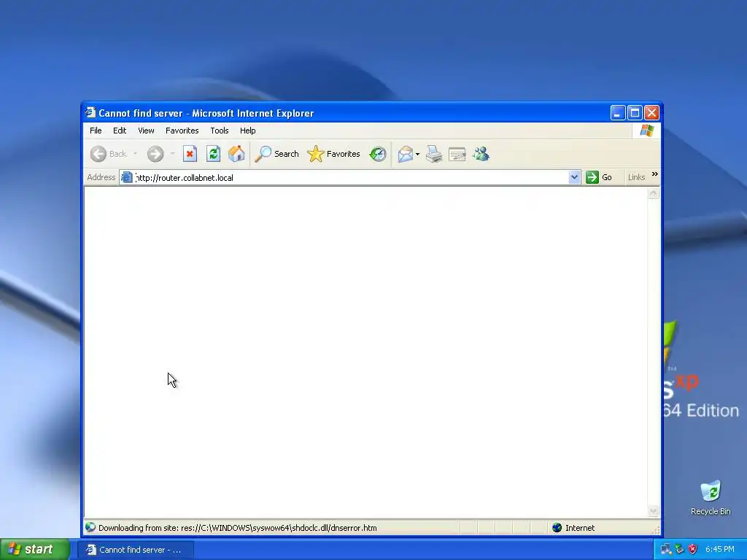Stop page loading with the red X icon
Image resolution: width=747 pixels, height=560 pixels.
190,154
